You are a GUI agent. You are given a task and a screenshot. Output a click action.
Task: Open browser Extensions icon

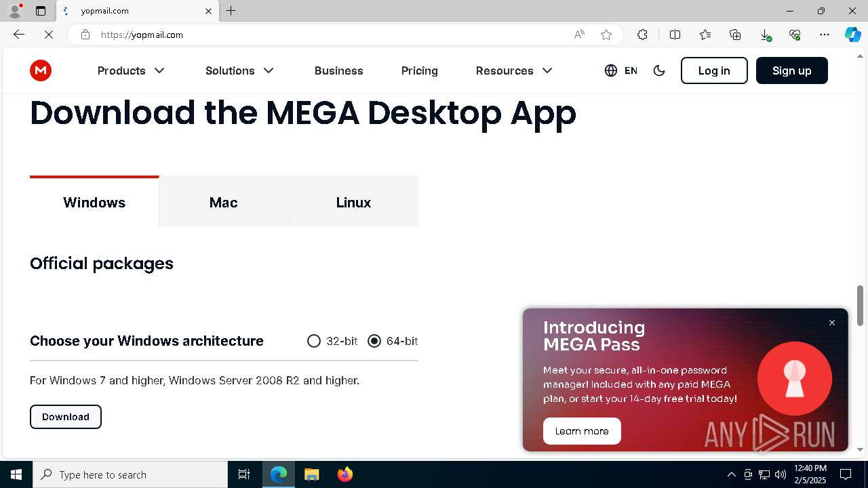(x=642, y=35)
